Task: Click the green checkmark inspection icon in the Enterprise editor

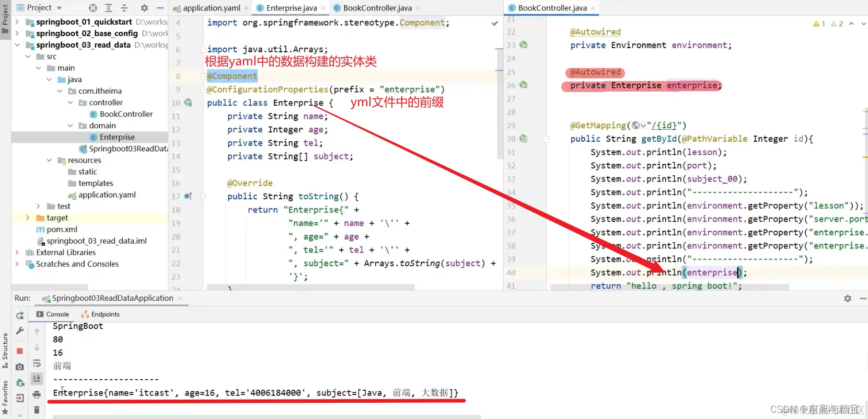Action: pyautogui.click(x=495, y=23)
